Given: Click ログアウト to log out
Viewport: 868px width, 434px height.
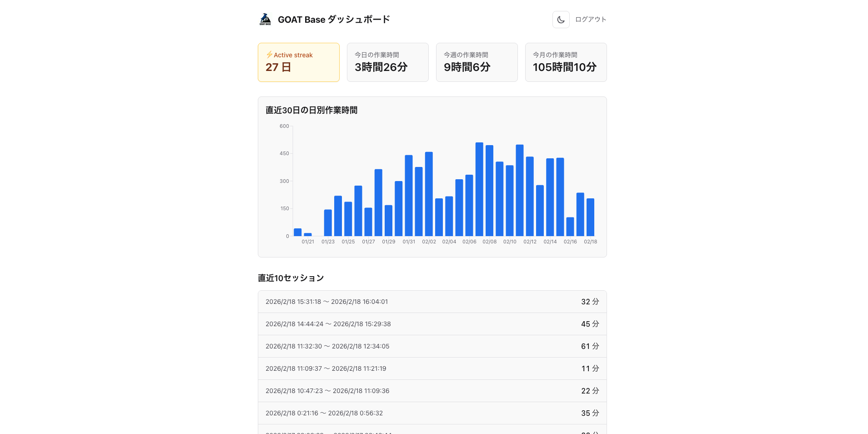Looking at the screenshot, I should (x=590, y=19).
